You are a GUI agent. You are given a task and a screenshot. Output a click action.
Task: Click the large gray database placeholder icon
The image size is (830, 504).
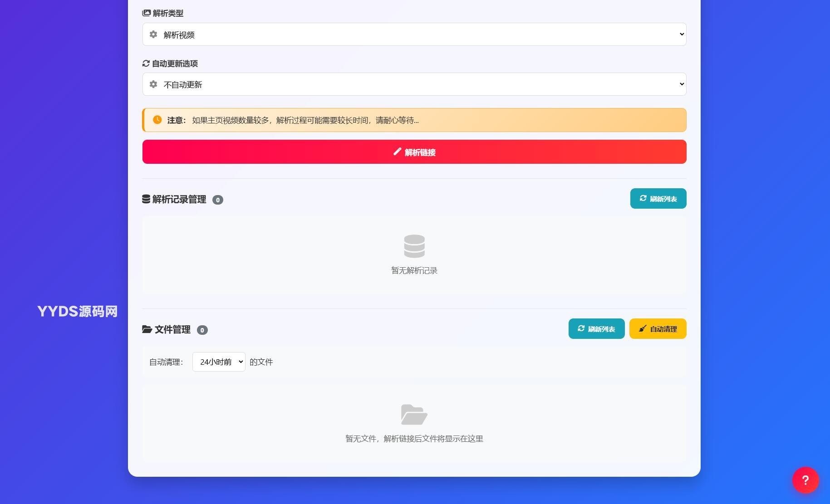pyautogui.click(x=414, y=246)
